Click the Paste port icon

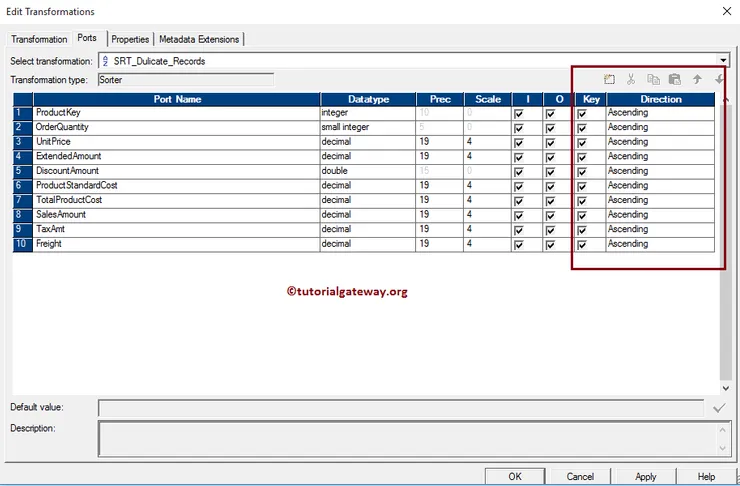point(675,79)
